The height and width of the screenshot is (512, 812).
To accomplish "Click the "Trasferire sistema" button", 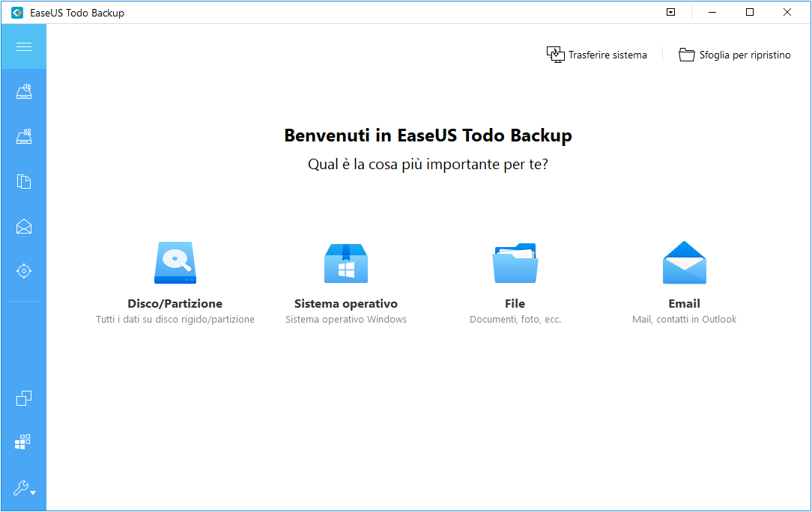I will pyautogui.click(x=597, y=54).
